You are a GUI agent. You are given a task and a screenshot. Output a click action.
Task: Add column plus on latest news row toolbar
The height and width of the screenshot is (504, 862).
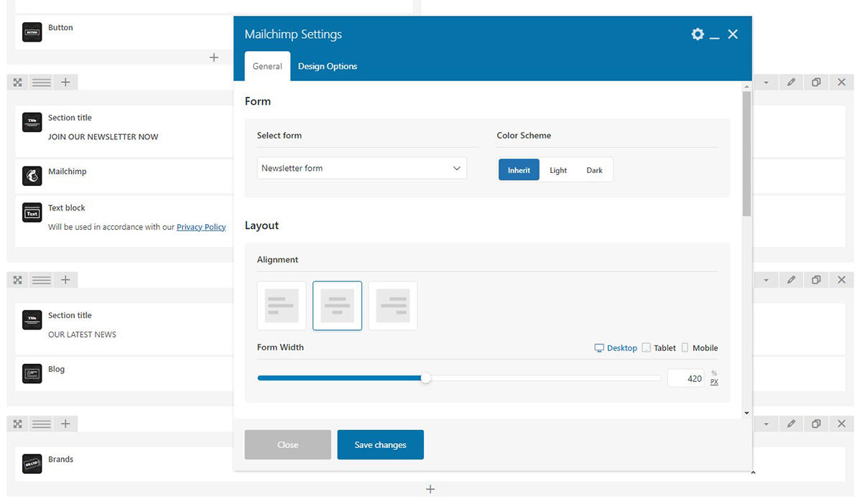tap(65, 280)
